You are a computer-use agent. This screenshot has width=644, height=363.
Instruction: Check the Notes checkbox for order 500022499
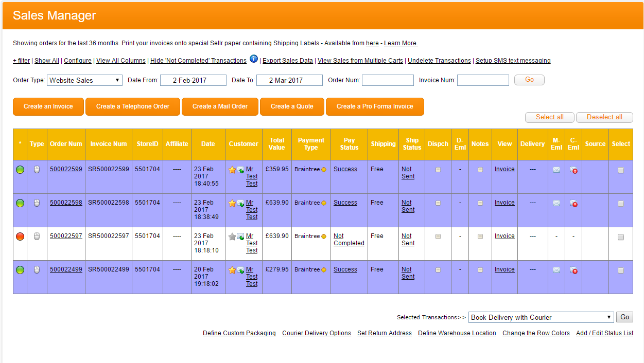pos(480,270)
